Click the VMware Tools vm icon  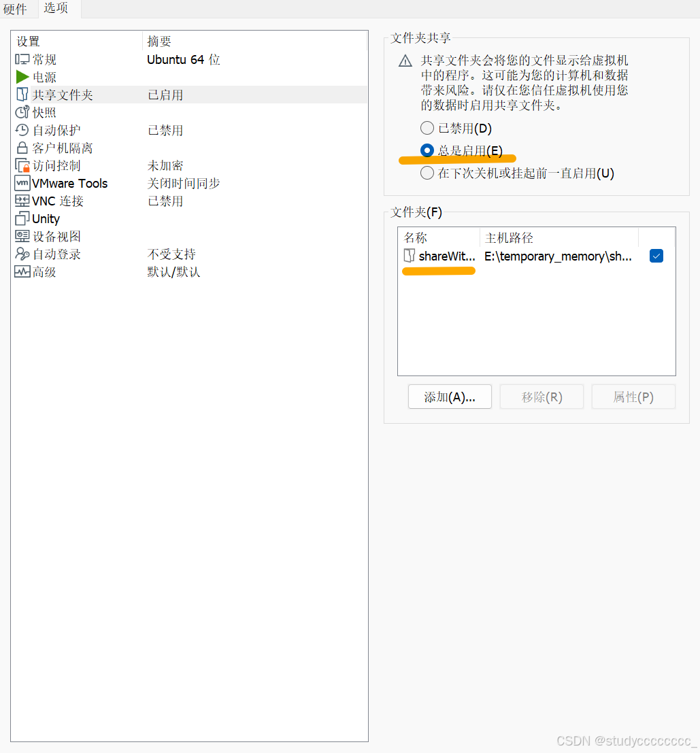click(x=22, y=184)
